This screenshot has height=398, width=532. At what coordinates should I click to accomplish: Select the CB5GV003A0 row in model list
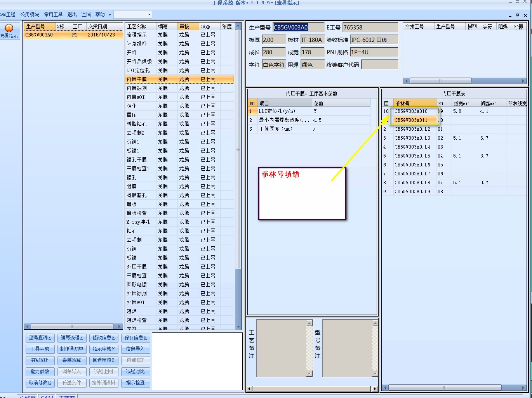coord(73,35)
